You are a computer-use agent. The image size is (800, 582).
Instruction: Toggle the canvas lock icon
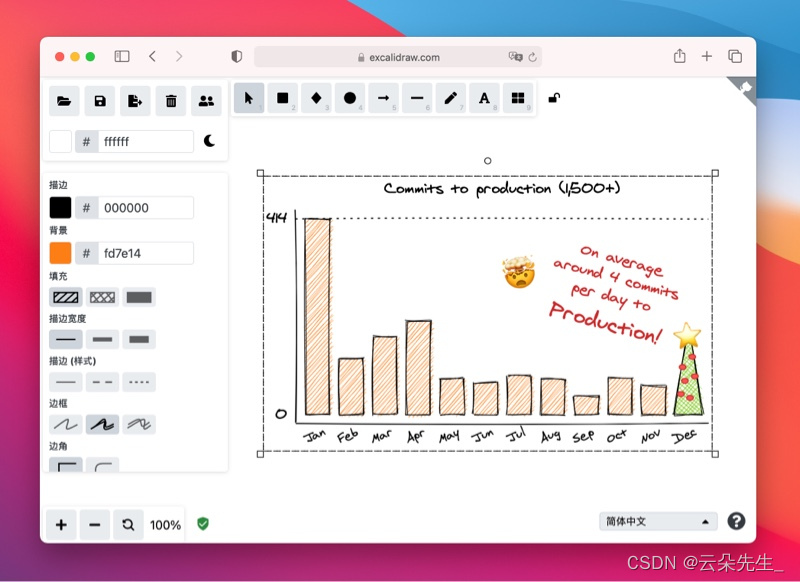coord(554,97)
